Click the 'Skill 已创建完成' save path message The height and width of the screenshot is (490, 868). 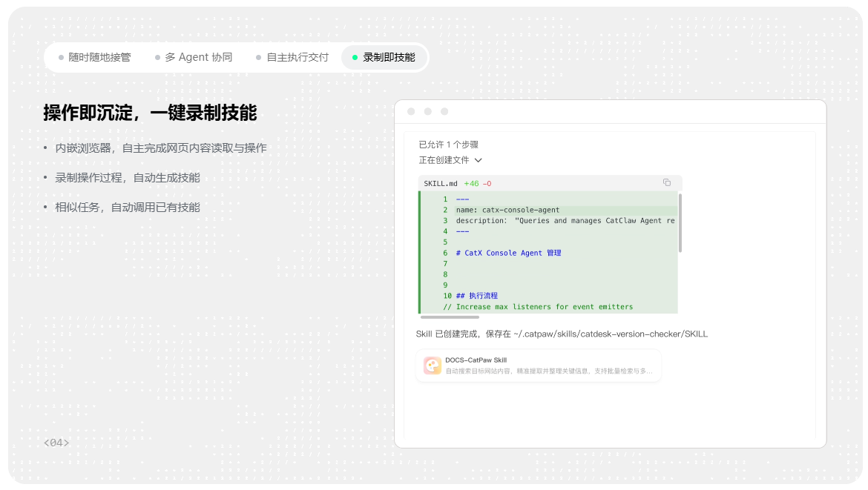coord(562,334)
